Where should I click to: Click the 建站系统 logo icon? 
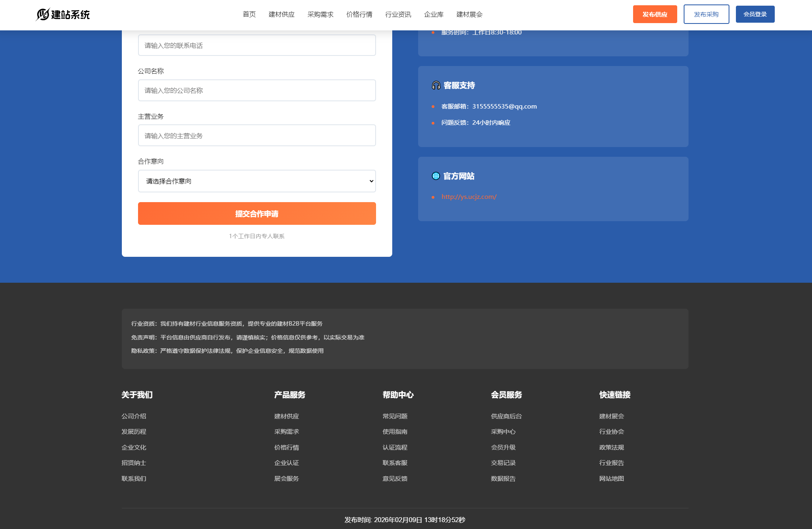tap(43, 15)
